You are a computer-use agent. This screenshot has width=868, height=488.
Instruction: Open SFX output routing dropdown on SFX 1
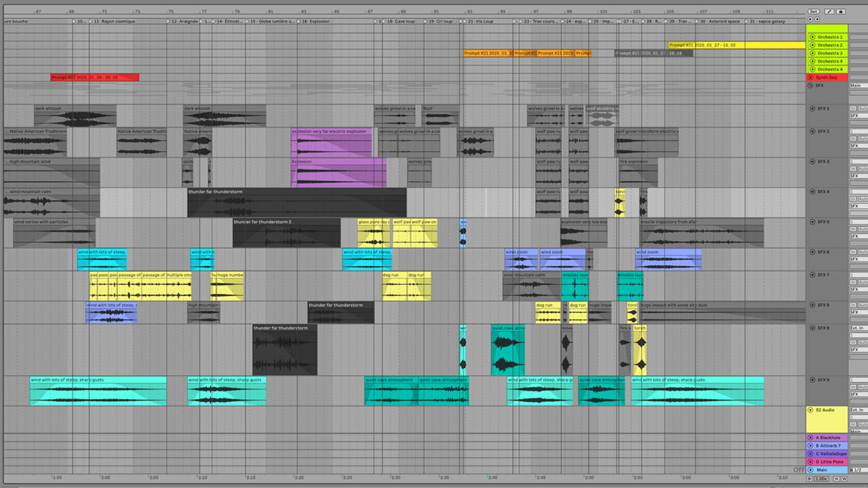859,117
